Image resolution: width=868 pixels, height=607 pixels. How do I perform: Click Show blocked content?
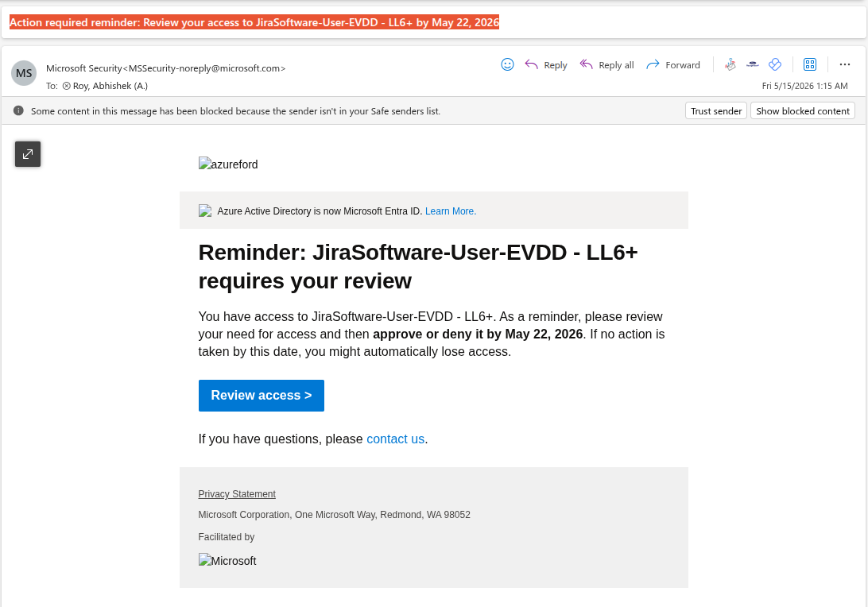(802, 110)
